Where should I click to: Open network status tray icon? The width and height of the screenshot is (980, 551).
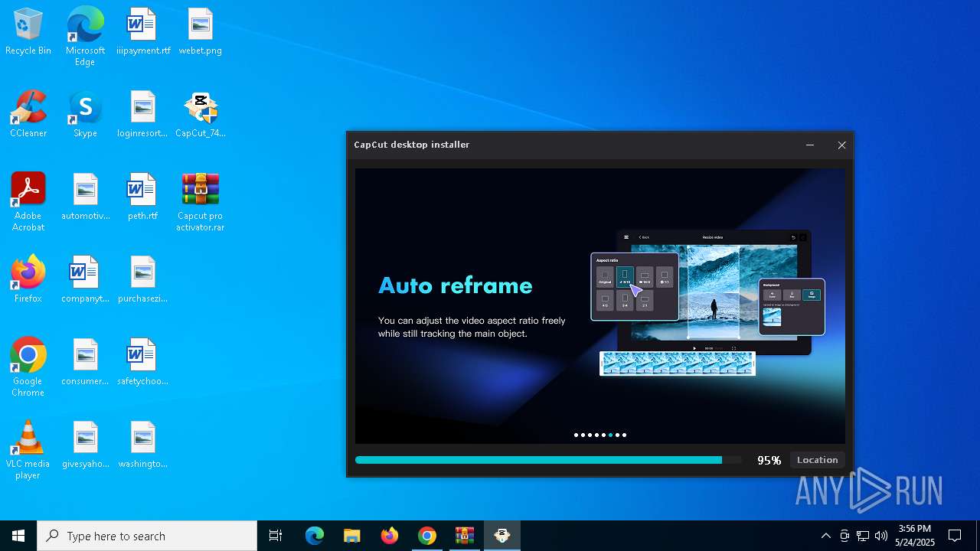[x=863, y=536]
